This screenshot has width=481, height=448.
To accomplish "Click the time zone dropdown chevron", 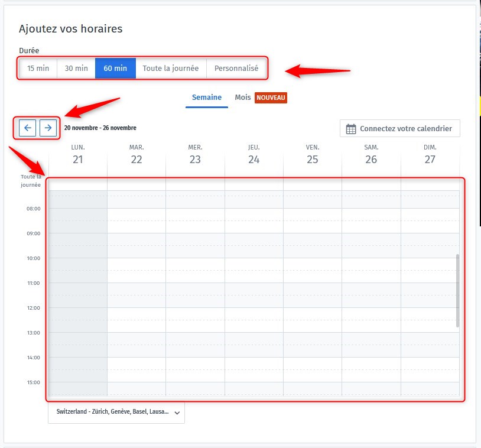I will 177,413.
